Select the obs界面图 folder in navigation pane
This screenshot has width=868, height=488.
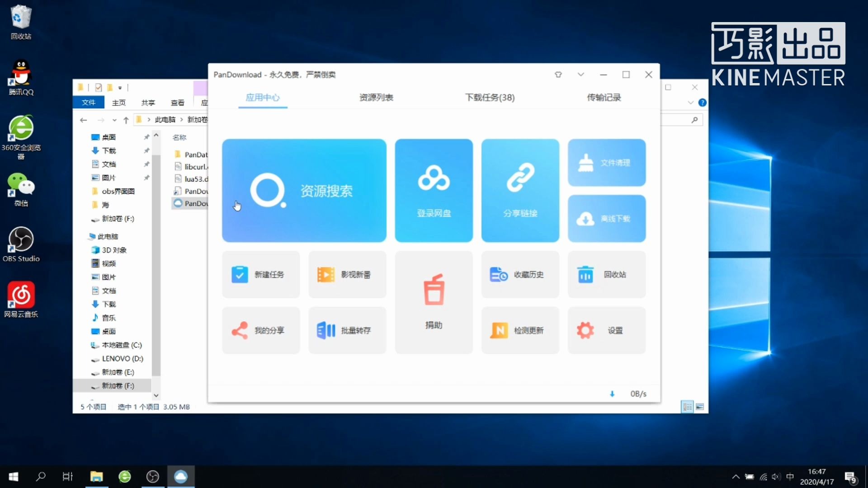tap(118, 191)
